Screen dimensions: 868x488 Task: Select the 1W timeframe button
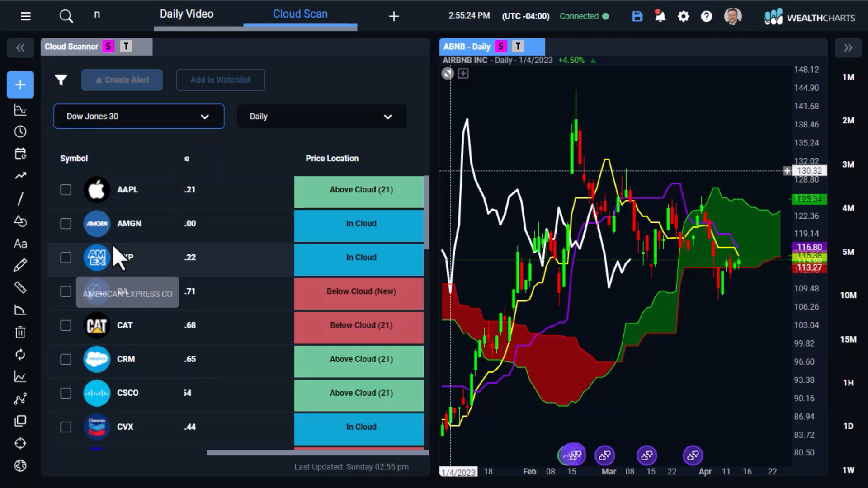tap(848, 470)
